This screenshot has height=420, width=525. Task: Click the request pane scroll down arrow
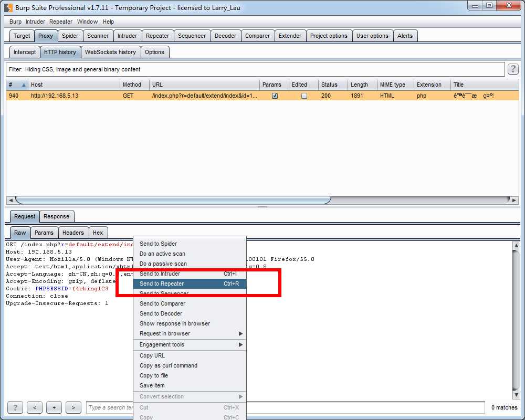pos(516,395)
